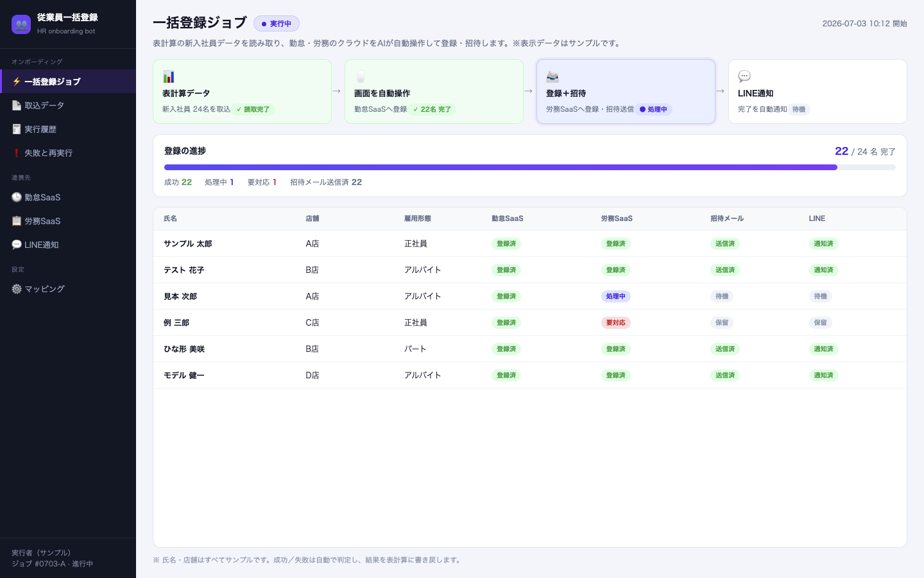Click the 雇用形態 column header
Screen dimensions: 924x578
coord(418,218)
